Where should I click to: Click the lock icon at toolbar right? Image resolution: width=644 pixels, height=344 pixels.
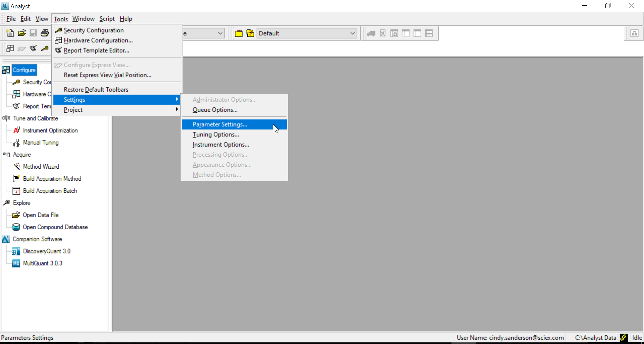pyautogui.click(x=634, y=33)
